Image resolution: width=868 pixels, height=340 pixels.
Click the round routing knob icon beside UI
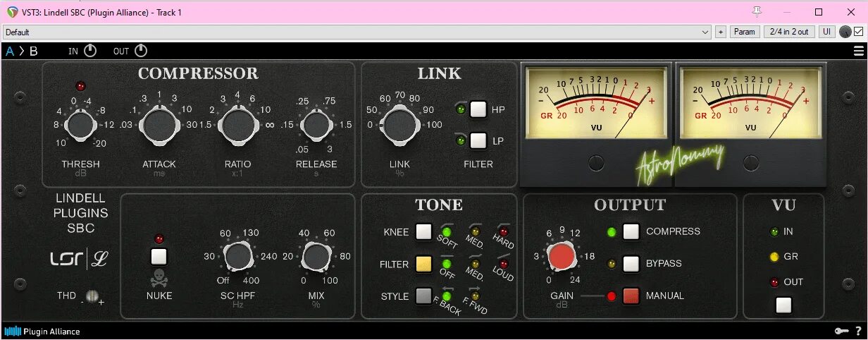coord(845,32)
